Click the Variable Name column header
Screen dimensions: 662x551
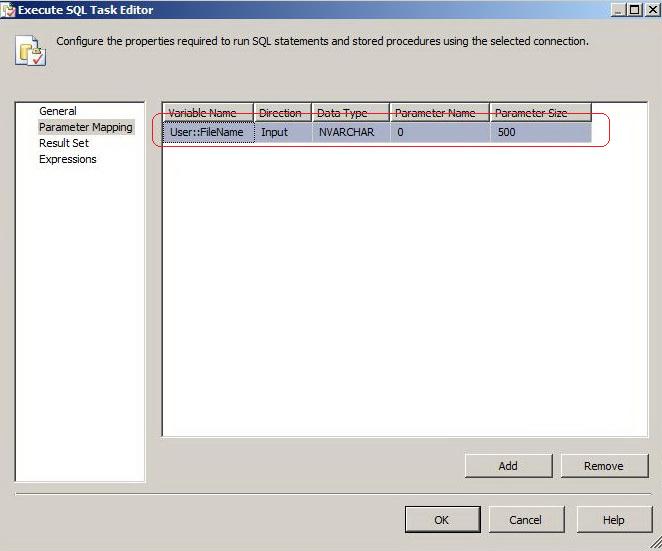(208, 113)
